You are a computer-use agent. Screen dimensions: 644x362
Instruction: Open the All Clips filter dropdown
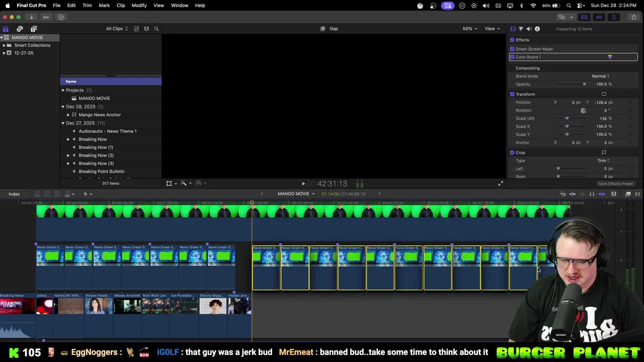click(117, 29)
